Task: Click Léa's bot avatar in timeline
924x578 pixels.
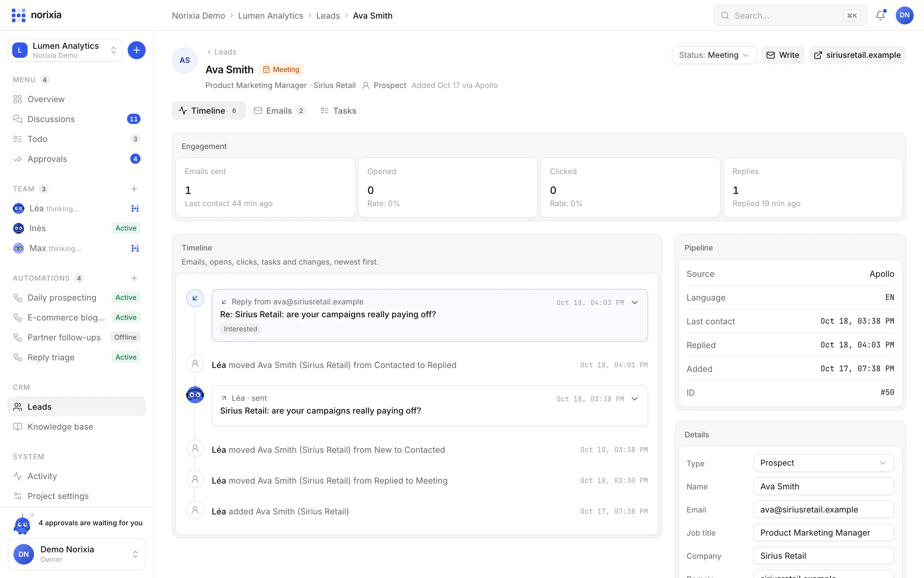Action: click(x=195, y=395)
